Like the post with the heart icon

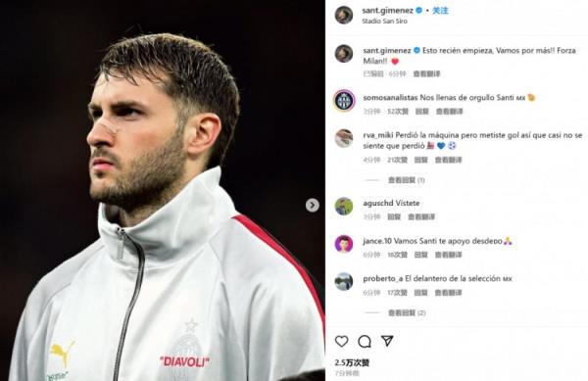[341, 341]
